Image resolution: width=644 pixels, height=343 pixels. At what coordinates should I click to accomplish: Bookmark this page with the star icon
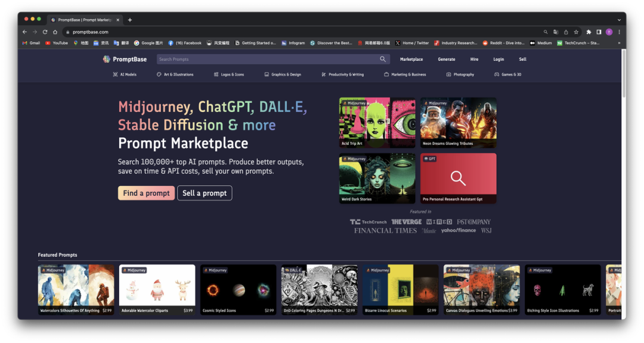click(x=576, y=32)
